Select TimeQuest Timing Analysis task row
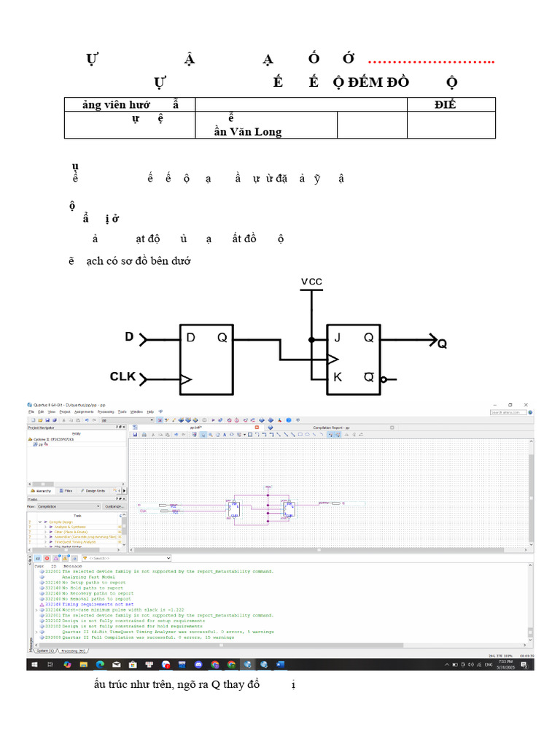The image size is (560, 747). click(76, 542)
